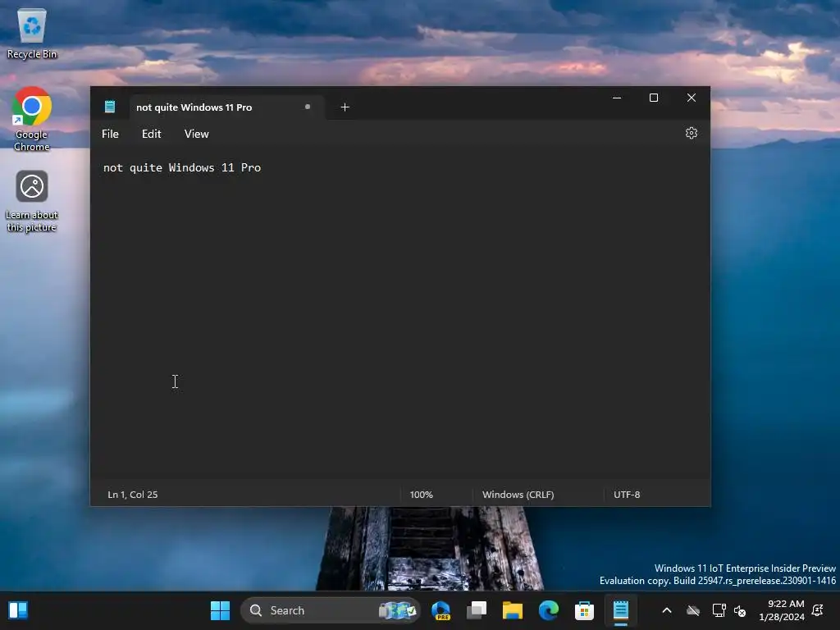Add a new Notepad tab
This screenshot has height=630, width=840.
[345, 107]
